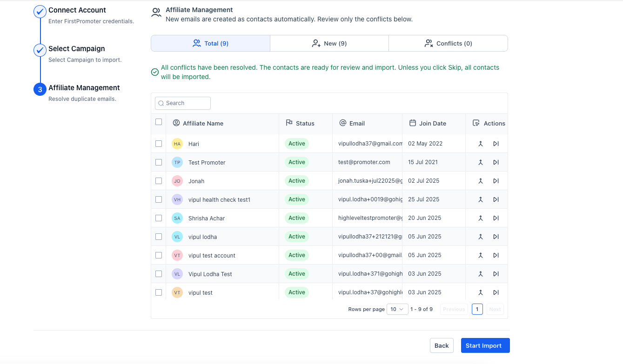This screenshot has height=364, width=623.
Task: Click merge icon for Jonah row
Action: pyautogui.click(x=481, y=181)
